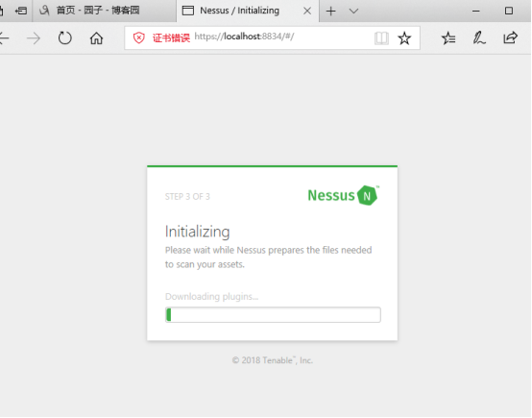Expand the tab preview chevron
Image resolution: width=532 pixels, height=418 pixels.
[353, 12]
